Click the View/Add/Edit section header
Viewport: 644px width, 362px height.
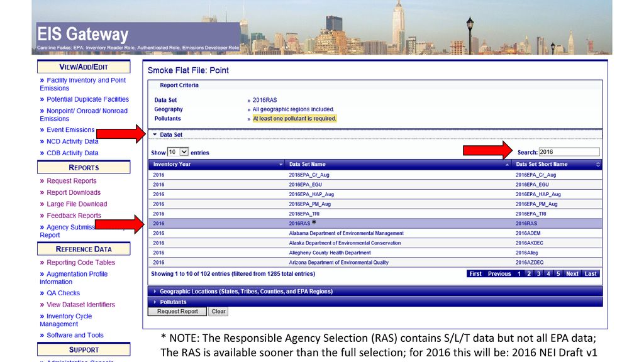[84, 67]
